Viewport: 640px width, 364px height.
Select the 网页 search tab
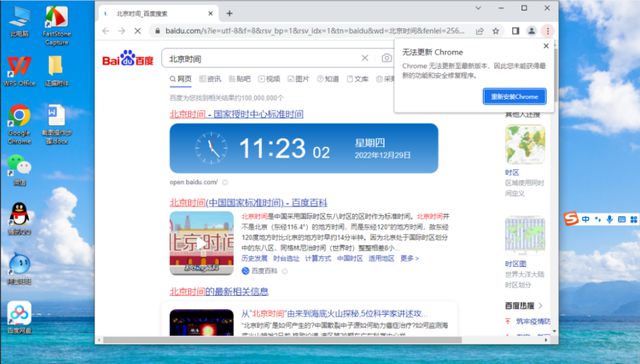point(180,79)
